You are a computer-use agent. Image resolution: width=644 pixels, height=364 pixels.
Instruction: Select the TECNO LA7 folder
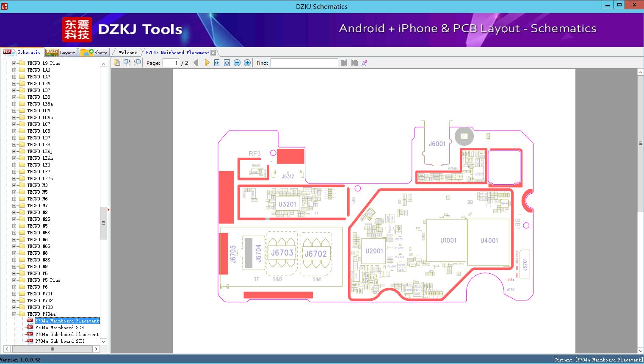pyautogui.click(x=39, y=77)
